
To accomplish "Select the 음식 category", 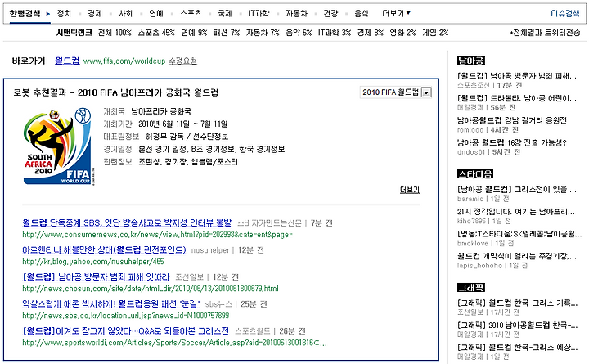I will point(362,14).
